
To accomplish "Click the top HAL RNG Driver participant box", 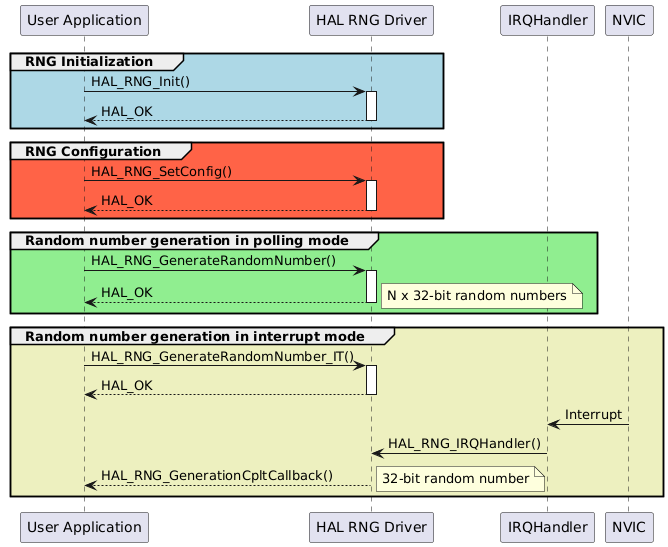I will click(x=371, y=20).
